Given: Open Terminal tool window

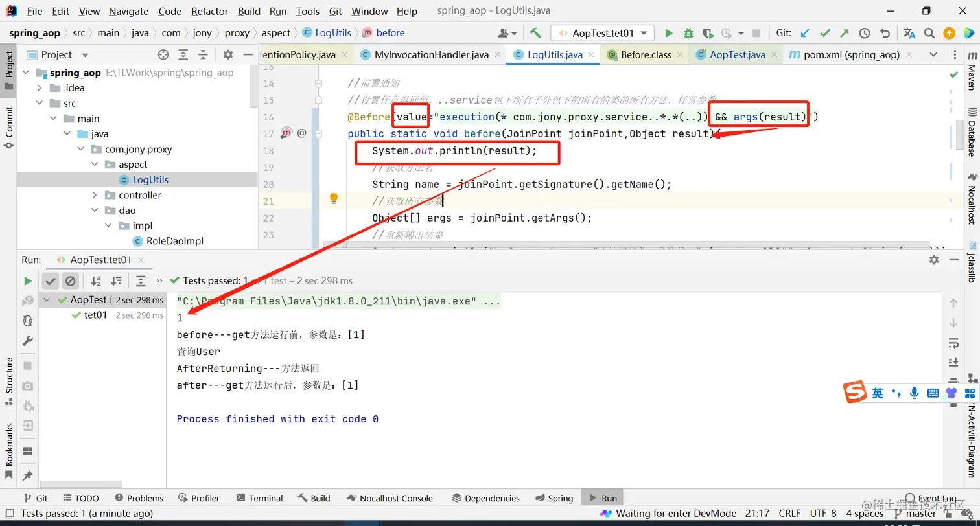Looking at the screenshot, I should 259,498.
